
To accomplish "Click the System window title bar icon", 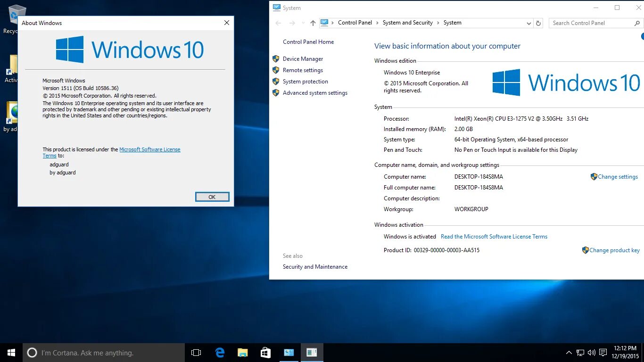I will 276,8.
